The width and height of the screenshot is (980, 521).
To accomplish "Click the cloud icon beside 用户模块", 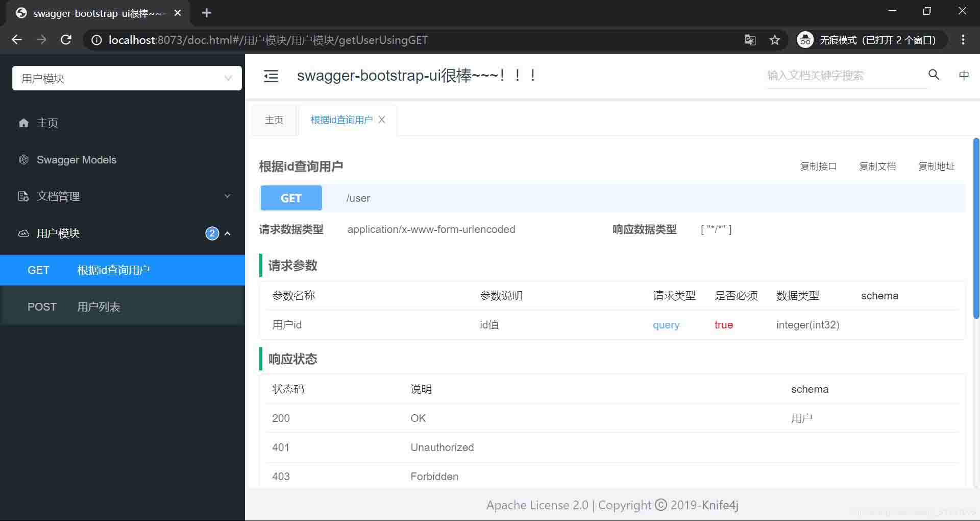I will pos(23,233).
